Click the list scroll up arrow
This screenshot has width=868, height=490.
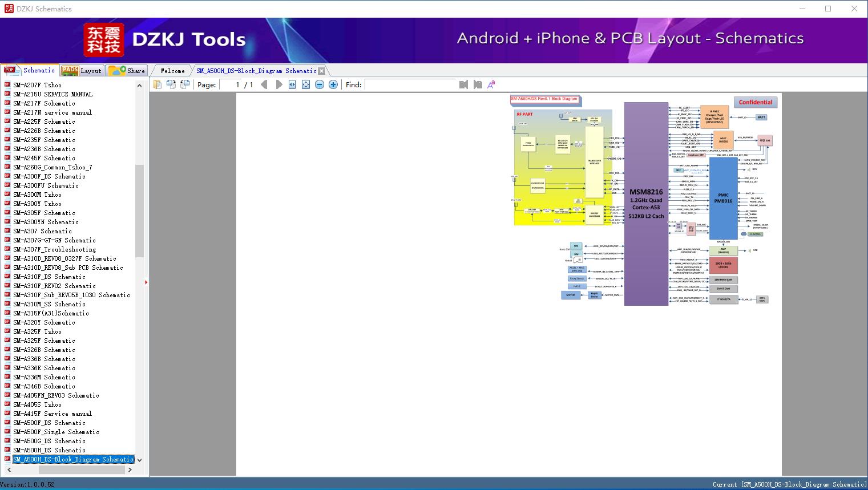(x=139, y=86)
